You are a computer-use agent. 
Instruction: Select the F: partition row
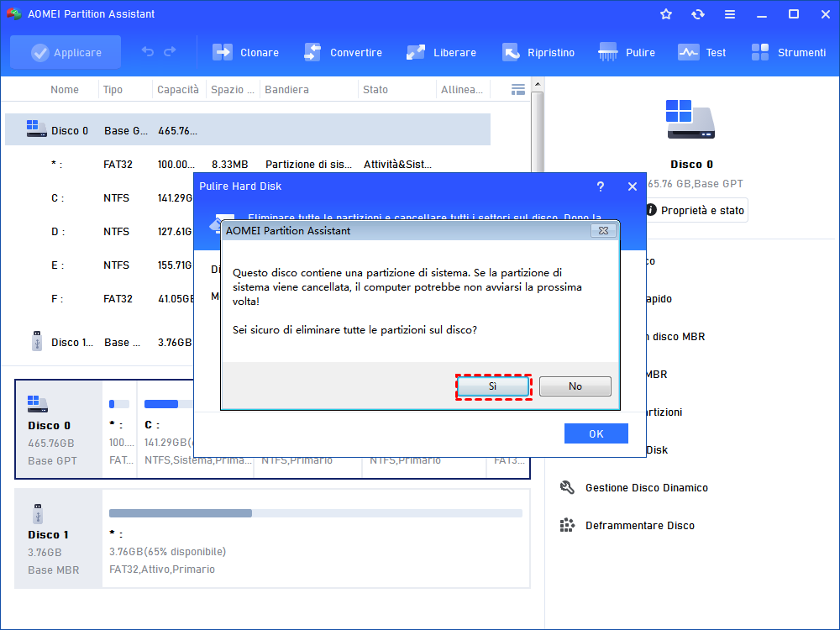coord(99,299)
